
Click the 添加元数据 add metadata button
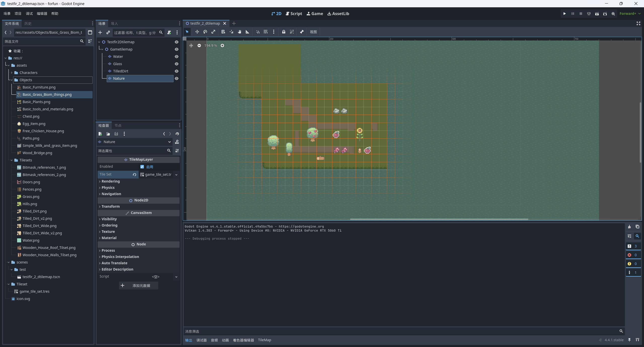[x=138, y=286]
